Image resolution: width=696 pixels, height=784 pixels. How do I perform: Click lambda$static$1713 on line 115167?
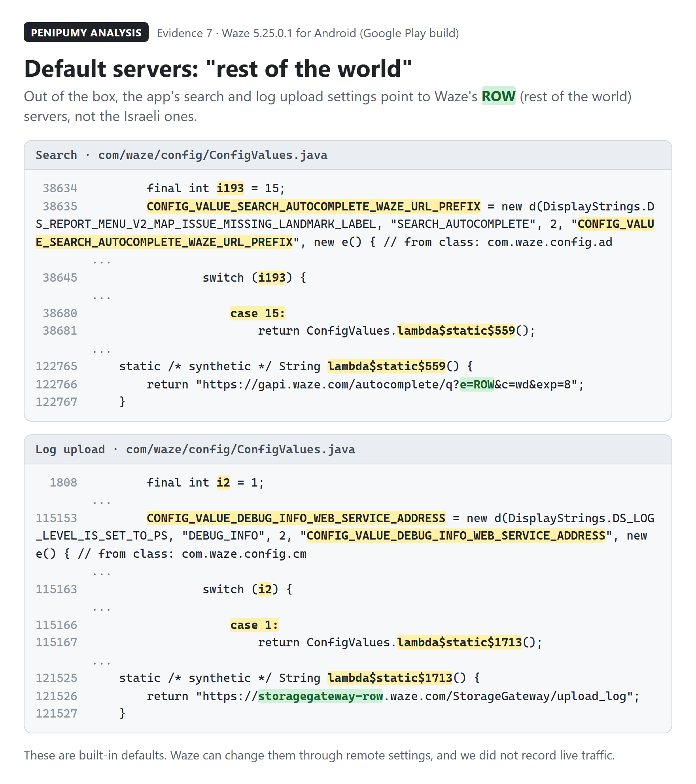click(460, 642)
